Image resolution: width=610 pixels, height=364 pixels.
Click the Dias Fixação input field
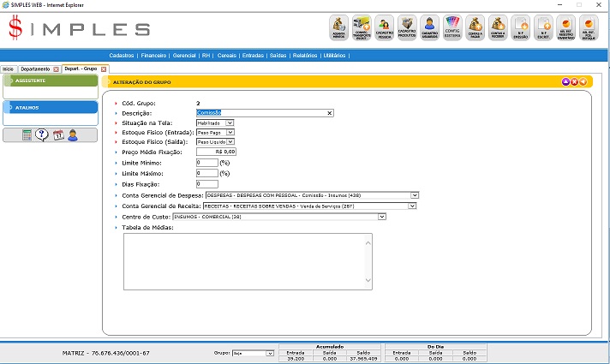[x=206, y=184]
